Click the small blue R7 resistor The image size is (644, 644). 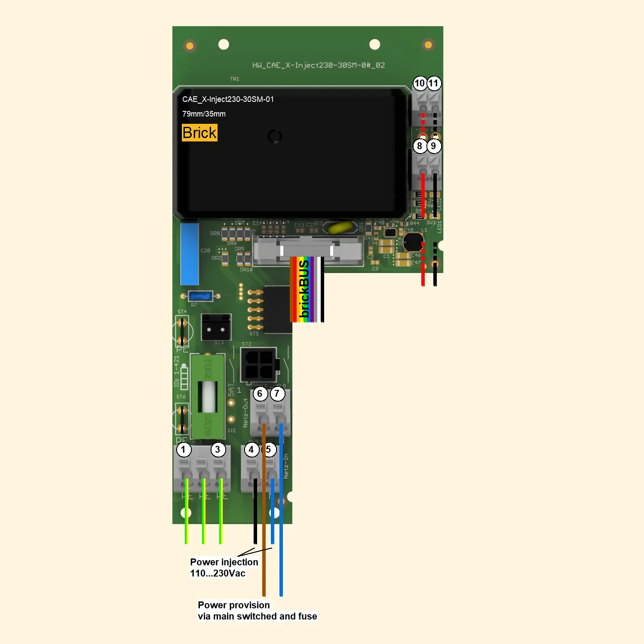click(x=200, y=296)
